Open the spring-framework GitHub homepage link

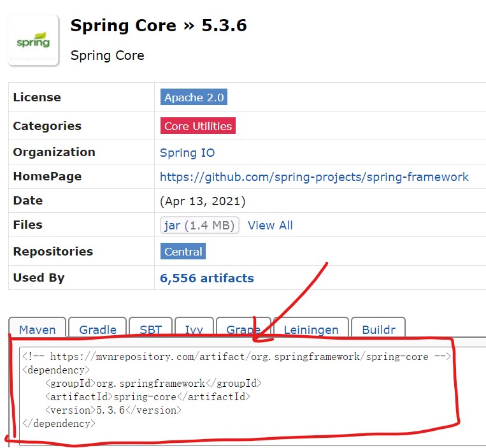[314, 177]
